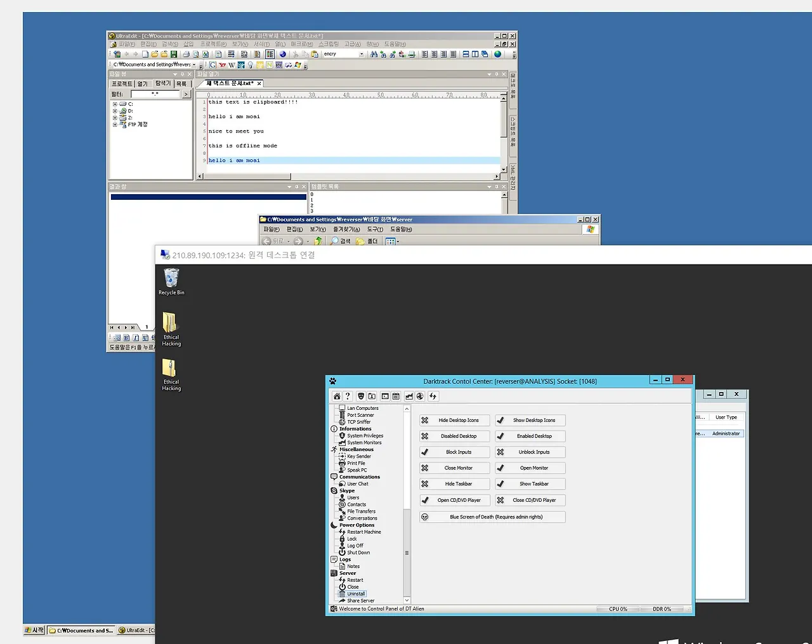Open the 즐겨찾기(A) menu in Explorer window

click(346, 230)
